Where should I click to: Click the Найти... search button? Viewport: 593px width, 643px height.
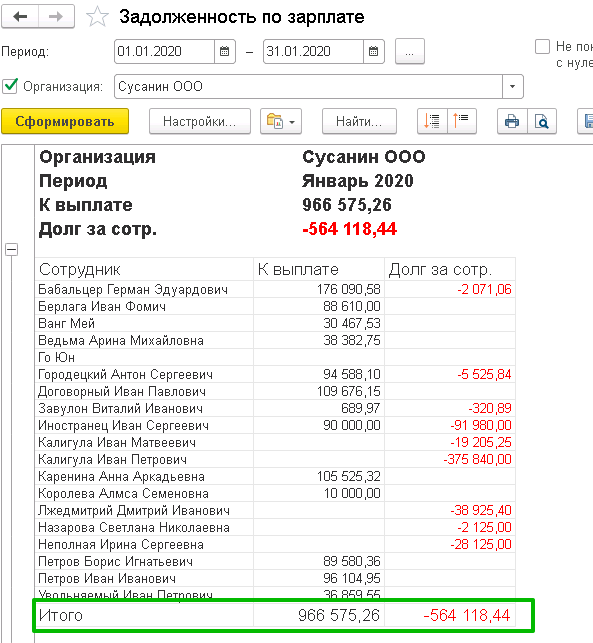pos(359,121)
